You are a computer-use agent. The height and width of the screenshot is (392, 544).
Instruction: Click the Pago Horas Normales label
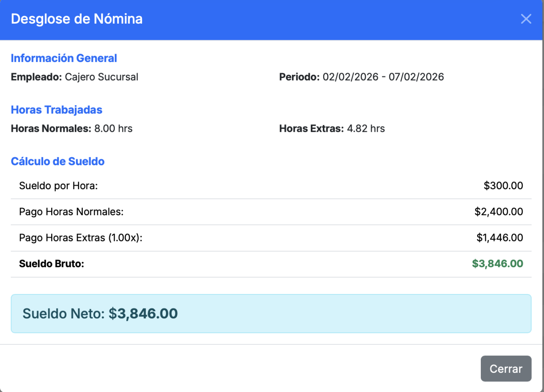pos(71,212)
